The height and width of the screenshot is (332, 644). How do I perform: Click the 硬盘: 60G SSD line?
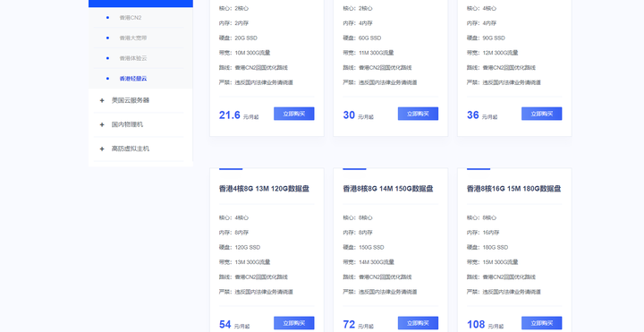[x=362, y=38]
